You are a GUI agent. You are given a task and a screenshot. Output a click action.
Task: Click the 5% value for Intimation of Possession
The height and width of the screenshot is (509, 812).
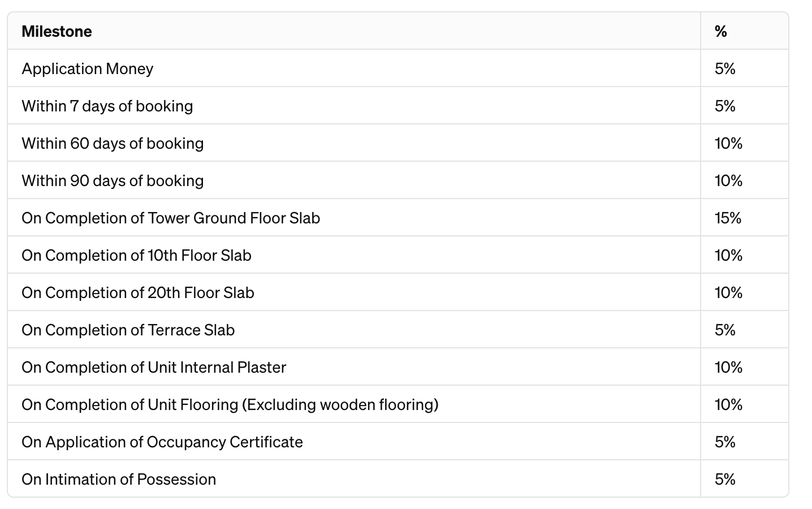[x=725, y=480]
